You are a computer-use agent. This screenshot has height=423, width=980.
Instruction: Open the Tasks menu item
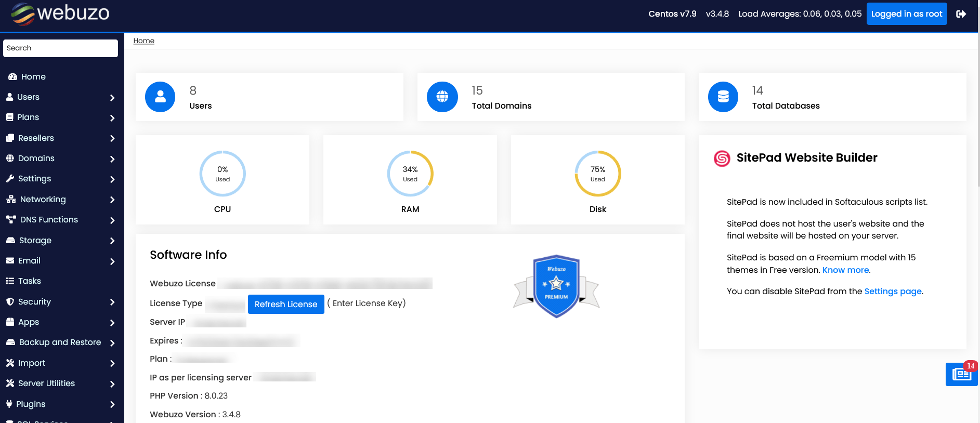(29, 281)
